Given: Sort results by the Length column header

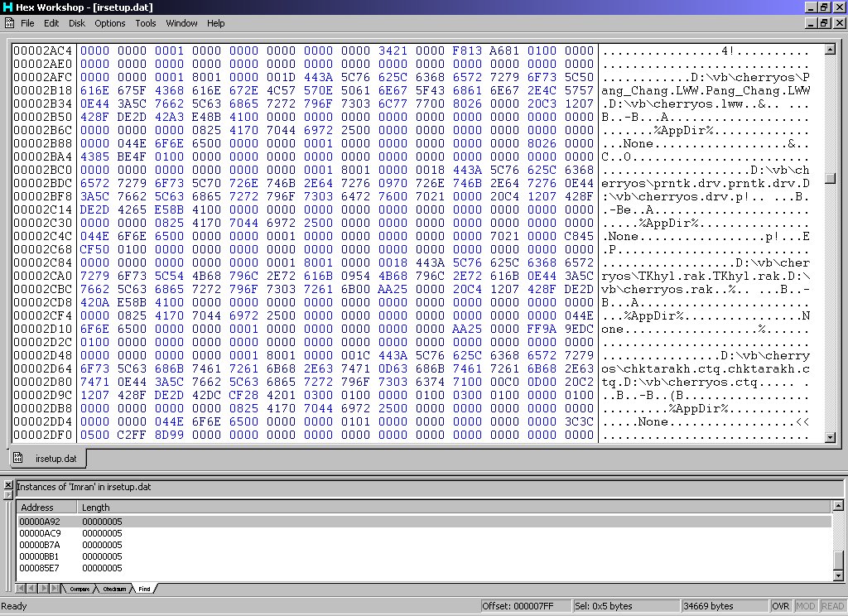Looking at the screenshot, I should [x=453, y=508].
